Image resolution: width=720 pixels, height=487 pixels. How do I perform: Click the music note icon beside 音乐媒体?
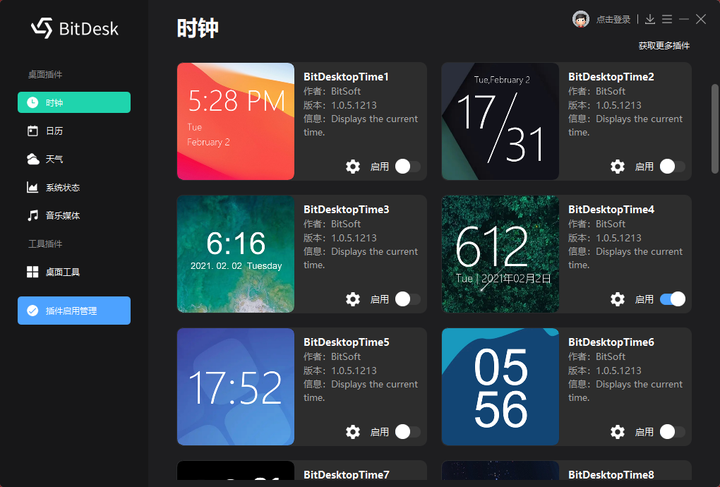33,215
